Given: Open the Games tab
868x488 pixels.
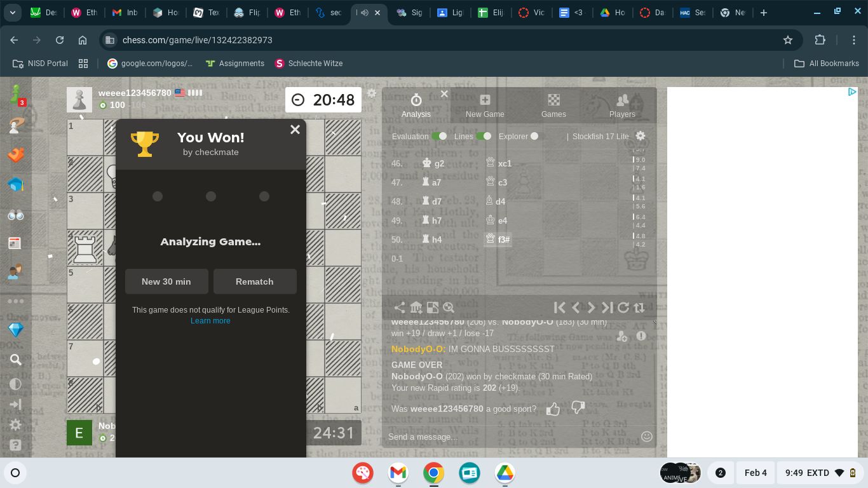Looking at the screenshot, I should pyautogui.click(x=553, y=105).
